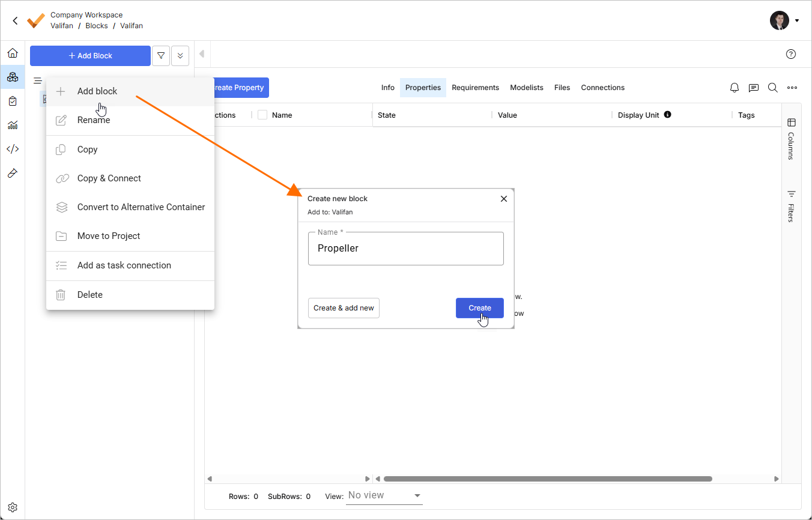The image size is (812, 520).
Task: Click the expand-all double chevron button
Action: (180, 56)
